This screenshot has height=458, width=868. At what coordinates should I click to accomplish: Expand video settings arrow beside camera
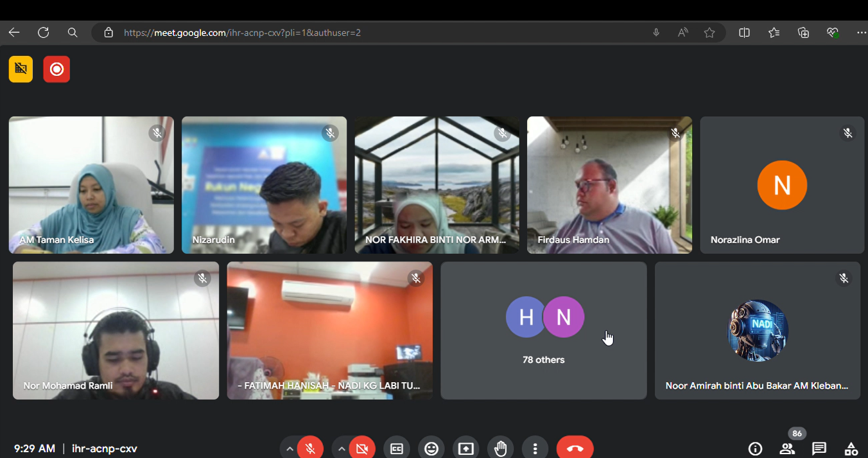(342, 448)
